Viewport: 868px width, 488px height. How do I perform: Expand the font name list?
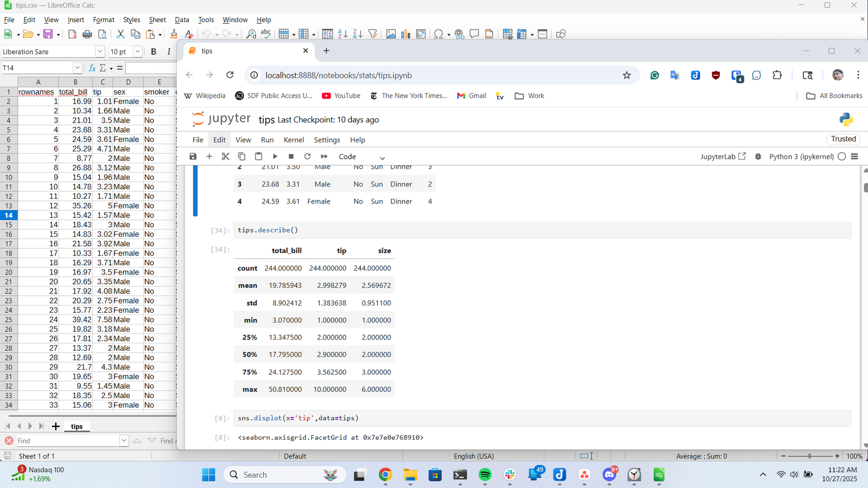(99, 52)
